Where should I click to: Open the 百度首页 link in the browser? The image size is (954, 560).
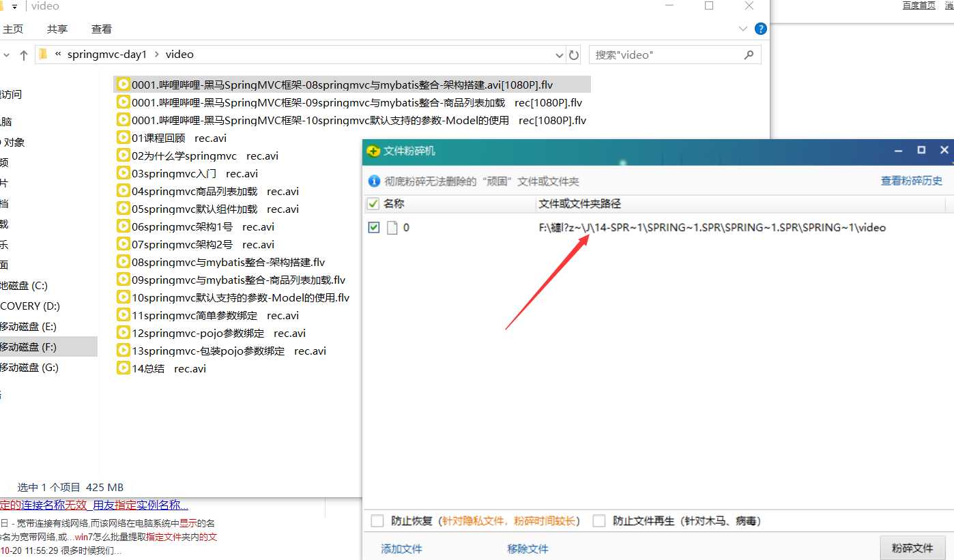point(919,5)
